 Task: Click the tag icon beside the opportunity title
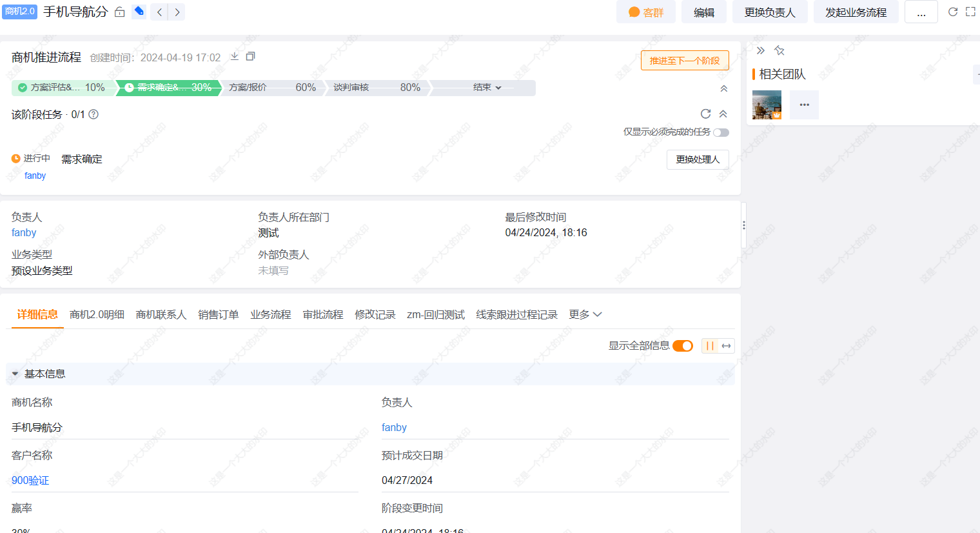coord(139,11)
